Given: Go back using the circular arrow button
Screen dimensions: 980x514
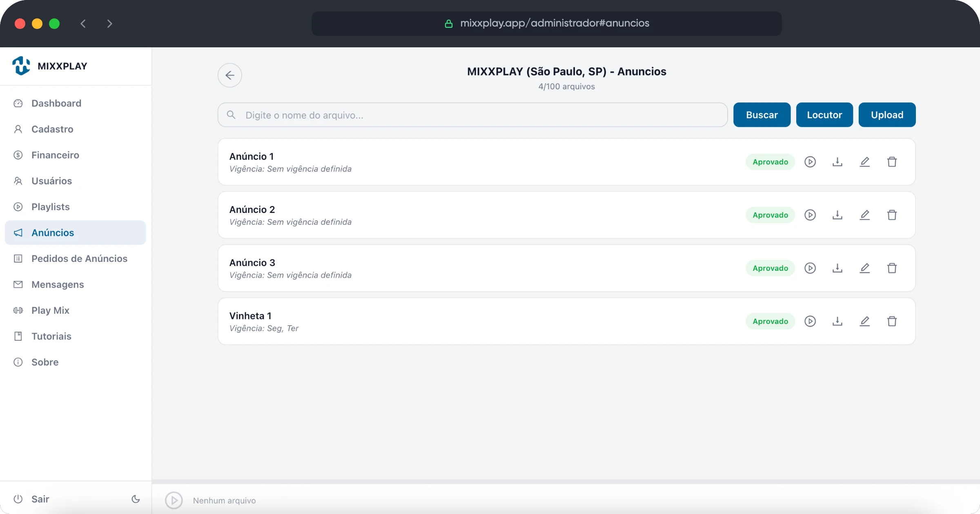Looking at the screenshot, I should [230, 75].
